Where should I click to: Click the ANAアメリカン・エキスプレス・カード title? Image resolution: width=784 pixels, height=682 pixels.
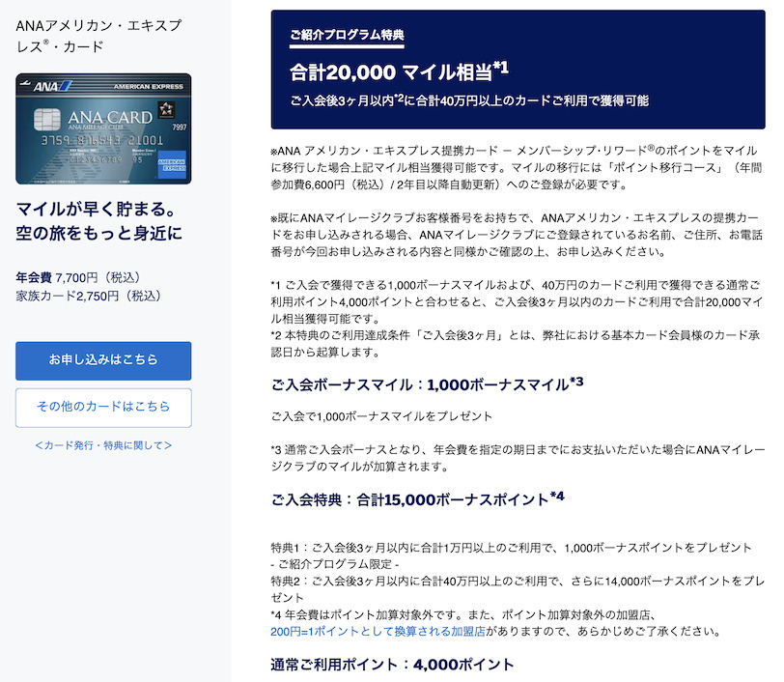(98, 36)
